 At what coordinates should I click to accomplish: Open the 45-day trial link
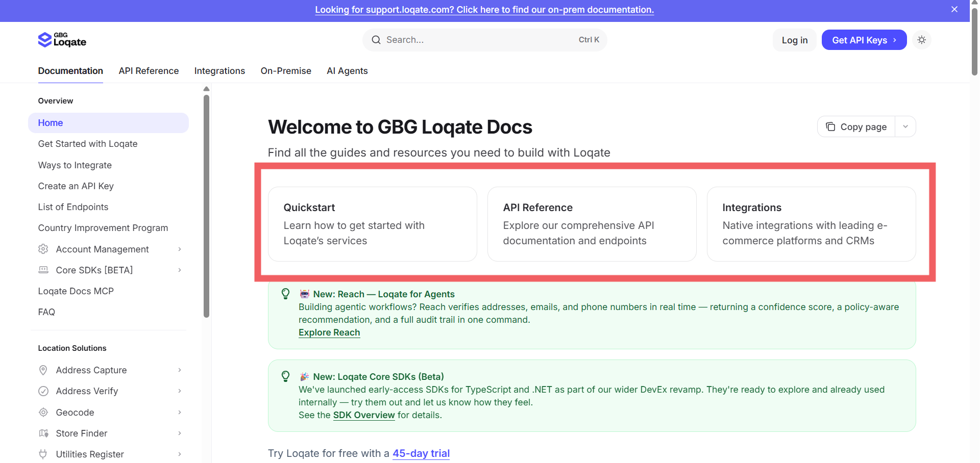(x=421, y=453)
